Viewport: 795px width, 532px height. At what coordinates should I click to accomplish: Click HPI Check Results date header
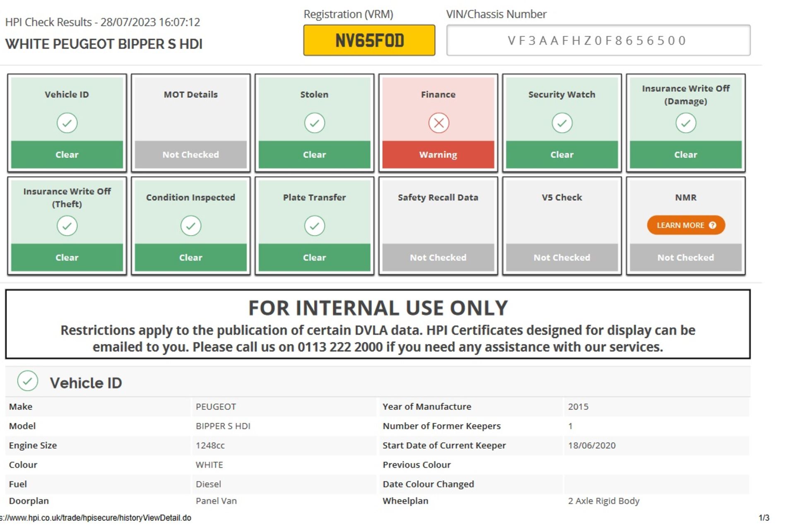(103, 22)
